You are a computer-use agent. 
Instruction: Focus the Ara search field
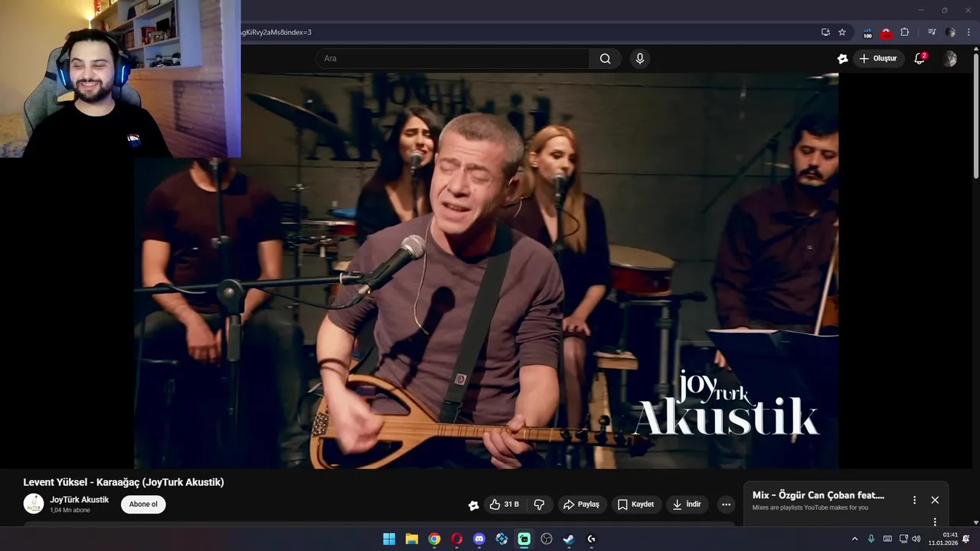click(x=452, y=58)
